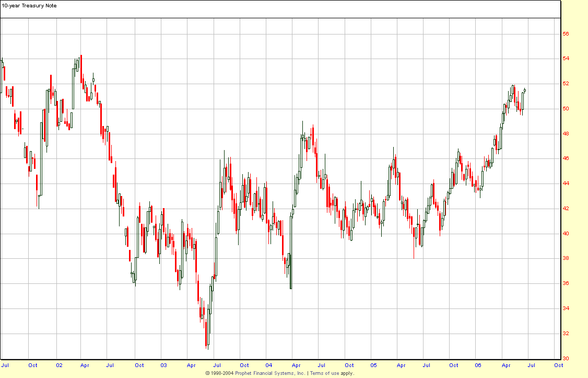This screenshot has width=588, height=378.
Task: Click the Apr label right after 06
Action: [x=506, y=365]
